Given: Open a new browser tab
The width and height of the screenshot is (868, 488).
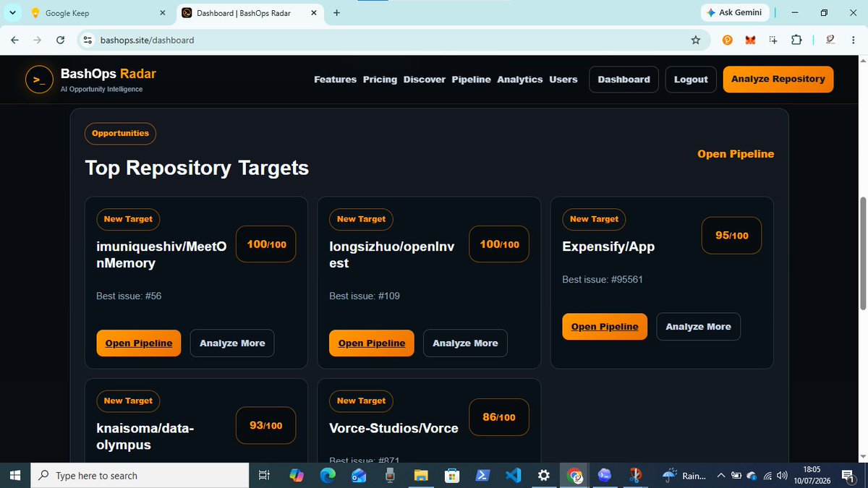Looking at the screenshot, I should tap(336, 13).
